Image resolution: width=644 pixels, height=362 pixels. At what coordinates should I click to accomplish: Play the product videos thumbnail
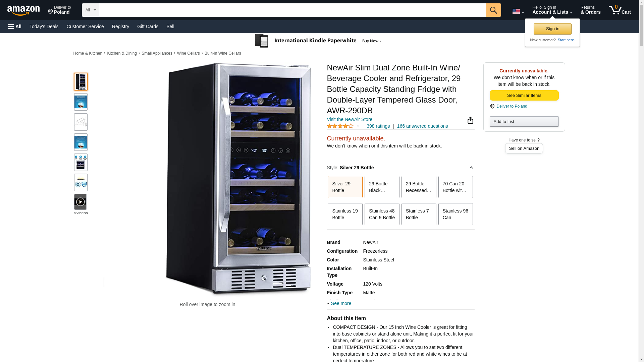(x=80, y=202)
